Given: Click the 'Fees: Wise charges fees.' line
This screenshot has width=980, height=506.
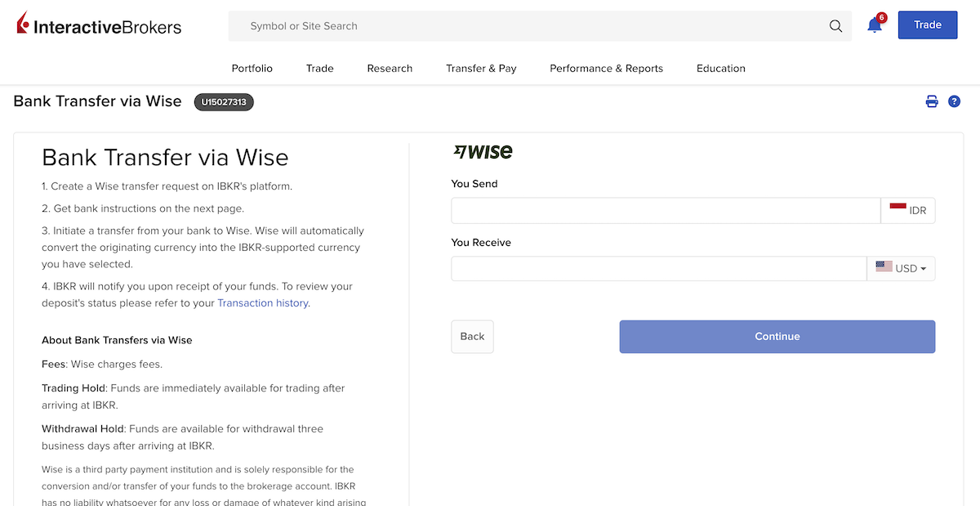Looking at the screenshot, I should pyautogui.click(x=102, y=365).
